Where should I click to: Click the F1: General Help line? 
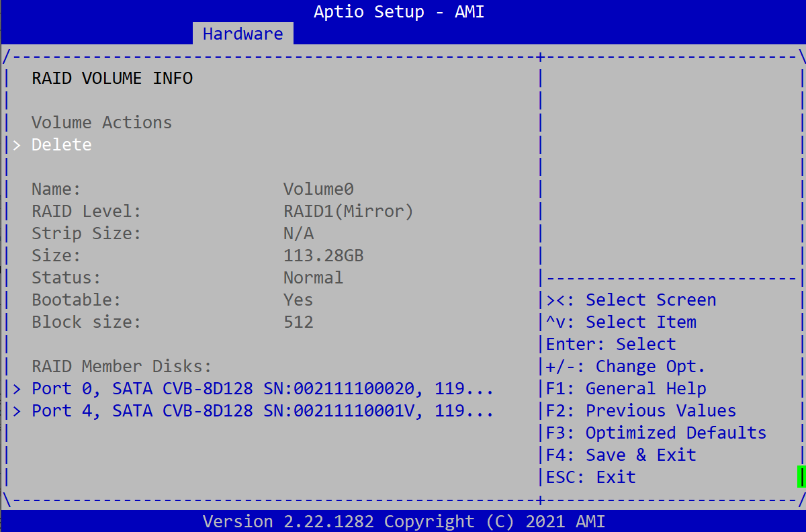(x=626, y=388)
